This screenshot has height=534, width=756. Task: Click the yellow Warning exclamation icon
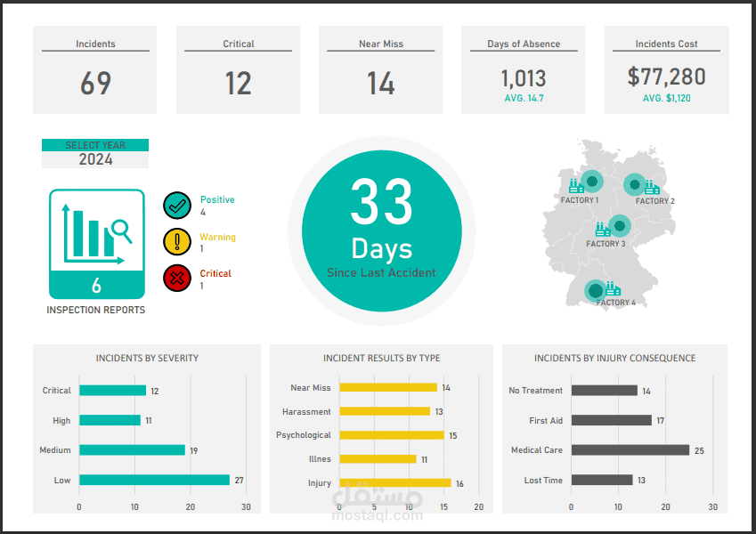[x=177, y=241]
